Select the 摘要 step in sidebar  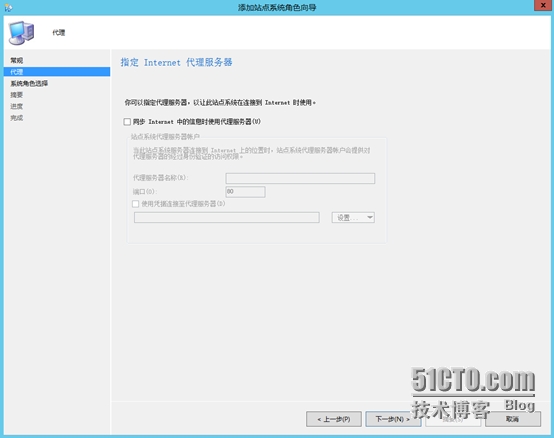click(x=17, y=95)
